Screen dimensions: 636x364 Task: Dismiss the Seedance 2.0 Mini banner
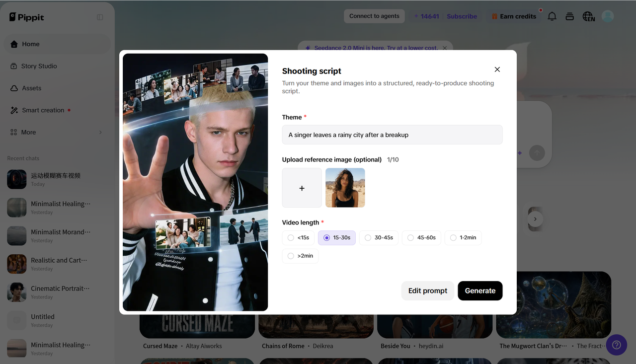(445, 48)
